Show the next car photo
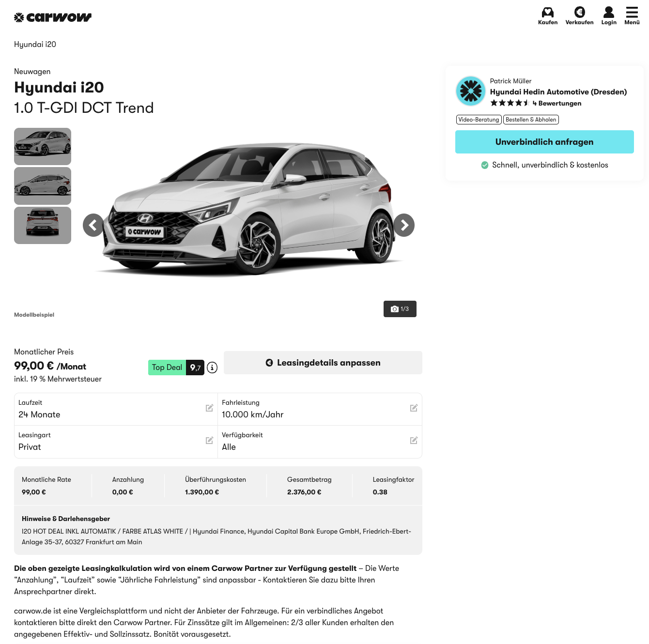649x644 pixels. [x=404, y=225]
